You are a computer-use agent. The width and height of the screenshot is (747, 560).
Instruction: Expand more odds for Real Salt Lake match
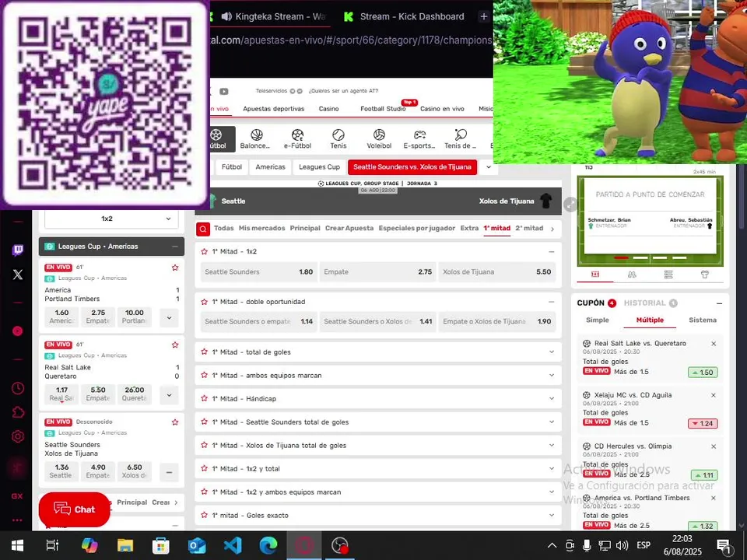pos(169,395)
